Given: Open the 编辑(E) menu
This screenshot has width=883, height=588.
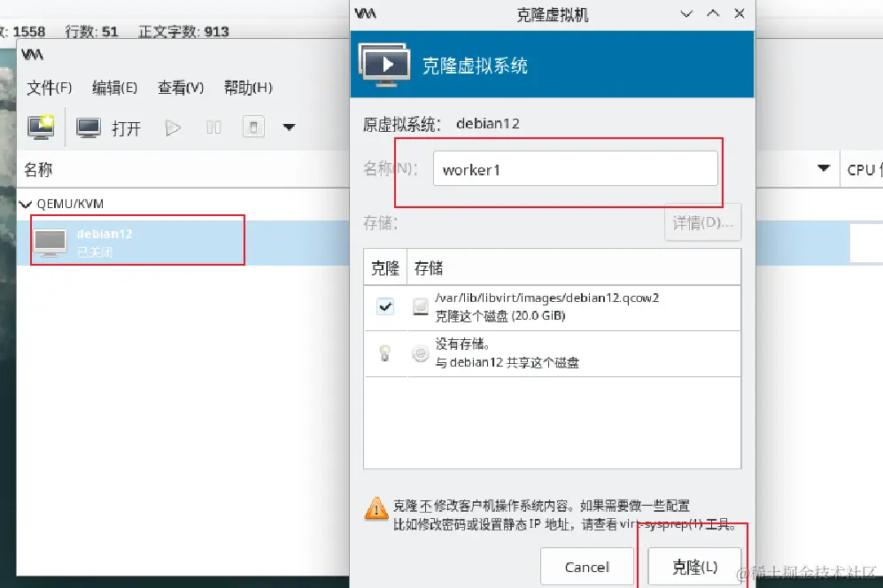Looking at the screenshot, I should [x=115, y=88].
